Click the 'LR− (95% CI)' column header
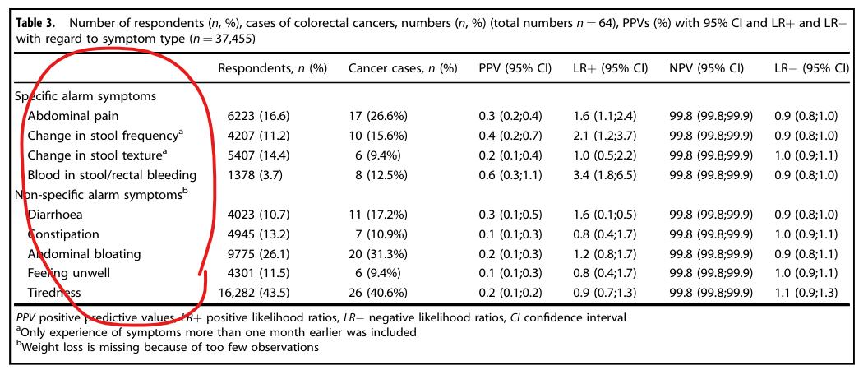 point(811,69)
